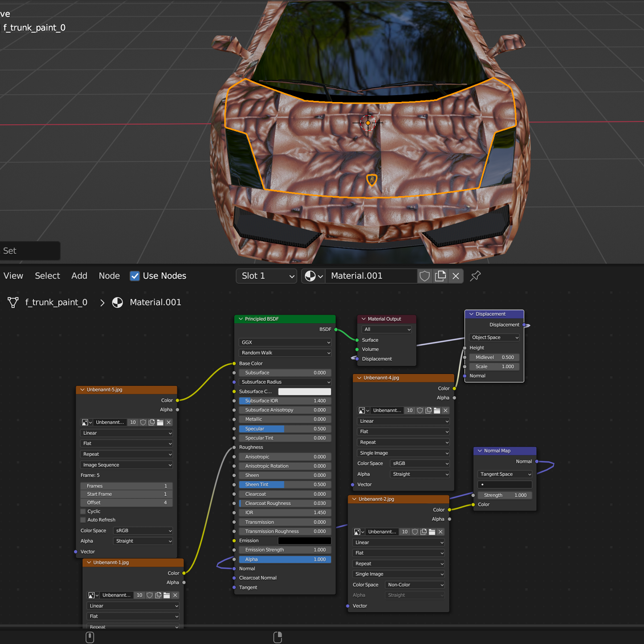Click the hood emblem in the viewport
This screenshot has width=644, height=644.
pyautogui.click(x=372, y=180)
